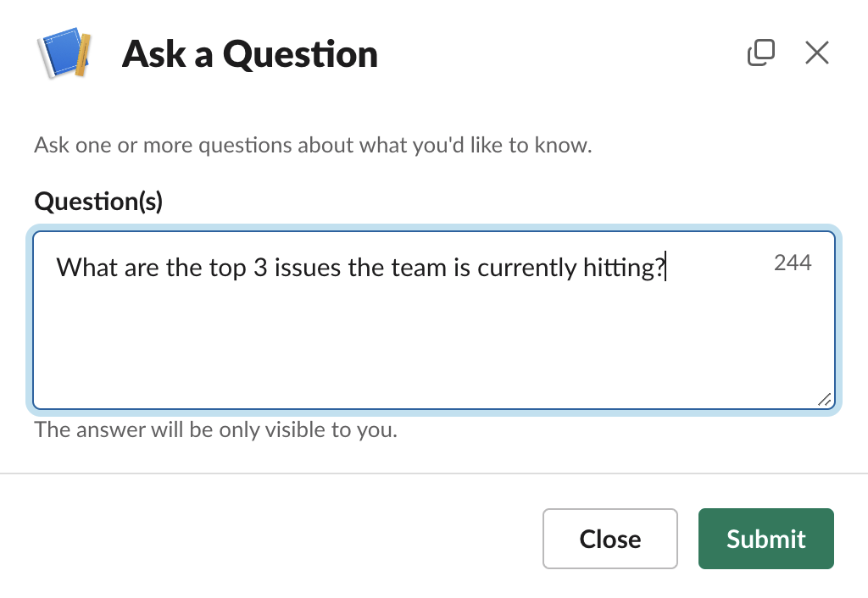Place cursor after 'hitting?' in the question
Viewport: 868px width, 598px height.
(666, 269)
